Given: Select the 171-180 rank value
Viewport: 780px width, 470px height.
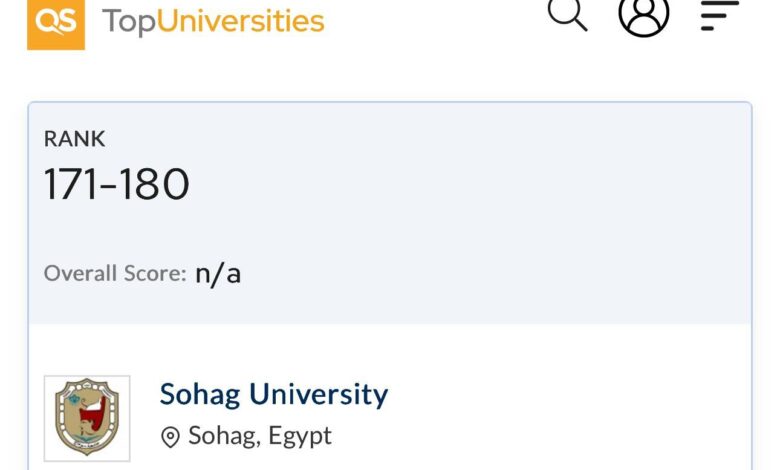Looking at the screenshot, I should (116, 185).
